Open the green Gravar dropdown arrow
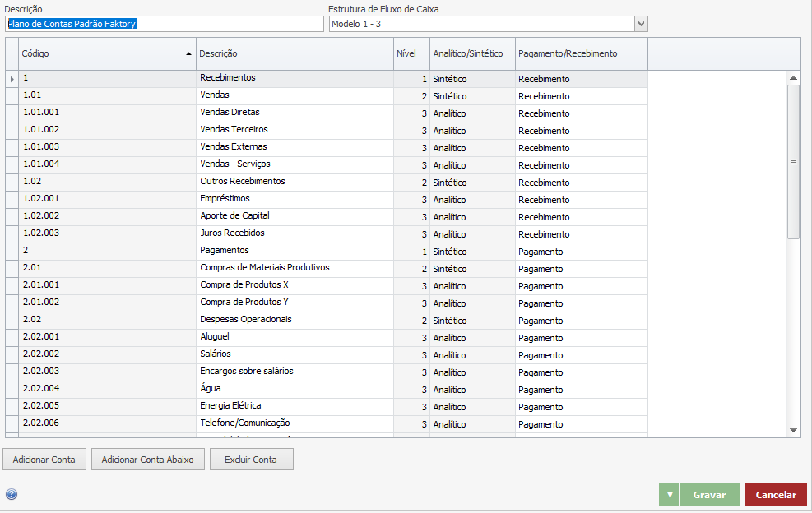Screen dimensions: 812x513 (x=669, y=495)
